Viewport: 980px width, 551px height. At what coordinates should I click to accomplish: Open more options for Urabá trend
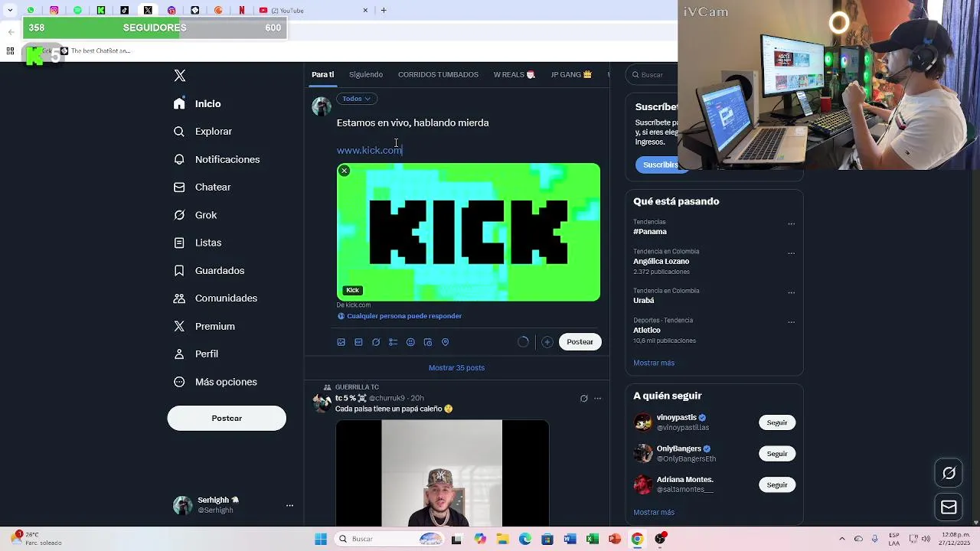tap(791, 292)
